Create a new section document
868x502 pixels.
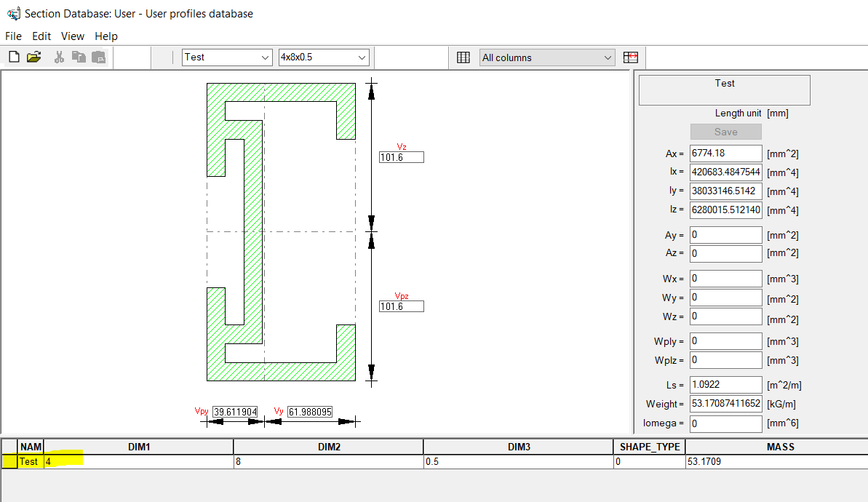13,57
